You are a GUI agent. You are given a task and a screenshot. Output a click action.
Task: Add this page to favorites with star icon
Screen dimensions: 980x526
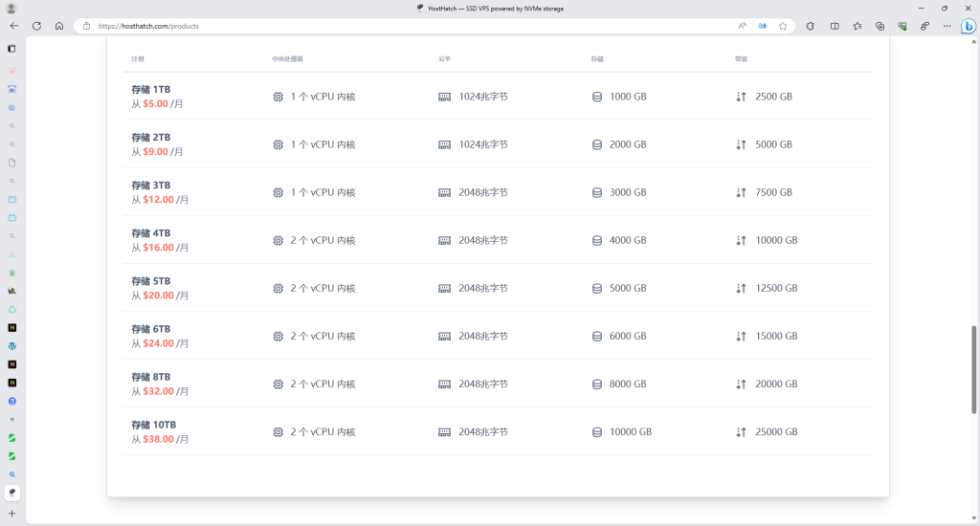783,26
